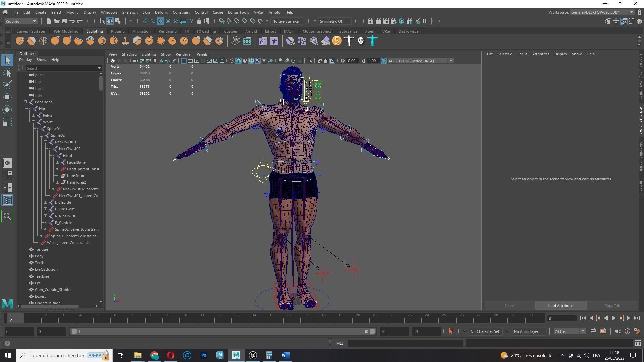Toggle viewport grid display icon
The image size is (644, 362).
click(184, 61)
